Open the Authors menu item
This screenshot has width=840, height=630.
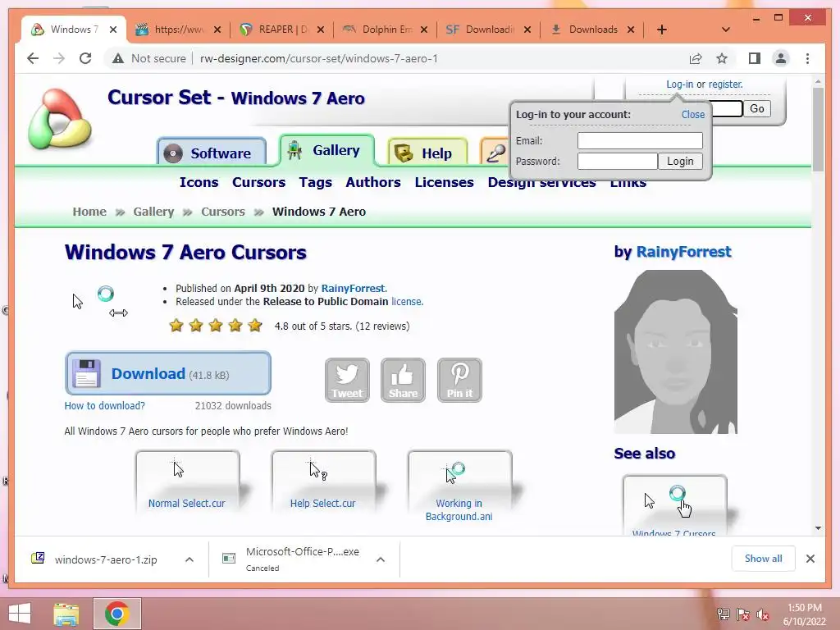pos(373,182)
